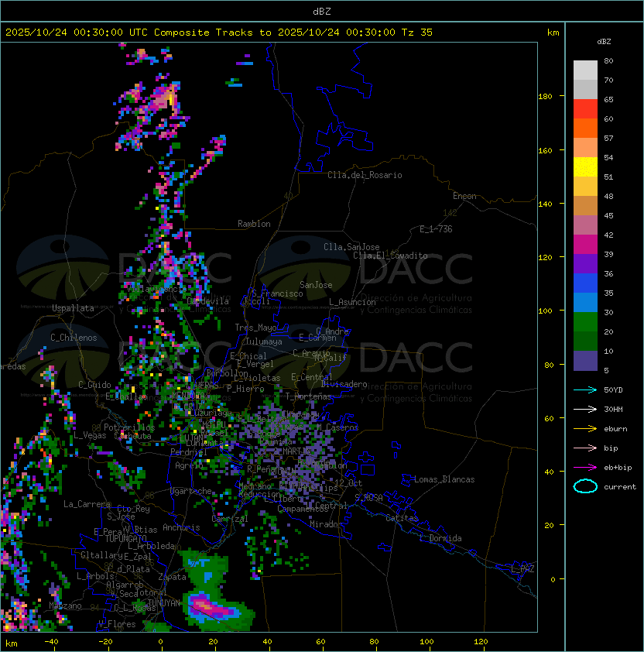644x652 pixels.
Task: Click the 'C_Guido' map label
Action: click(x=94, y=385)
